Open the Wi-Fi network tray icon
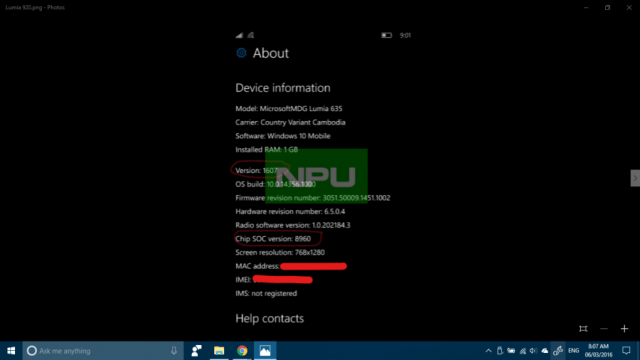This screenshot has width=640, height=360. pyautogui.click(x=522, y=351)
